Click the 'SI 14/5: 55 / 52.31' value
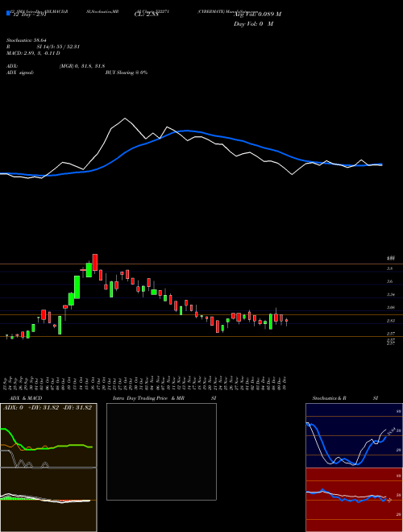The height and width of the screenshot is (532, 403). pos(58,47)
